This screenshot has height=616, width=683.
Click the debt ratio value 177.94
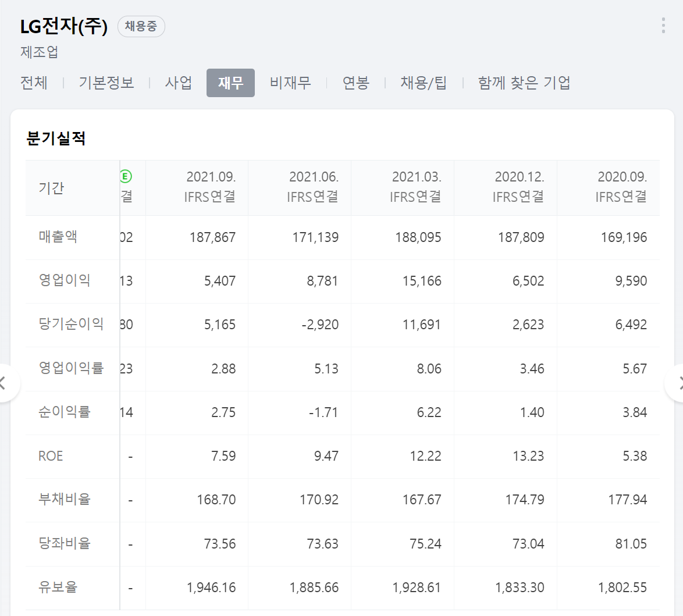pos(628,500)
